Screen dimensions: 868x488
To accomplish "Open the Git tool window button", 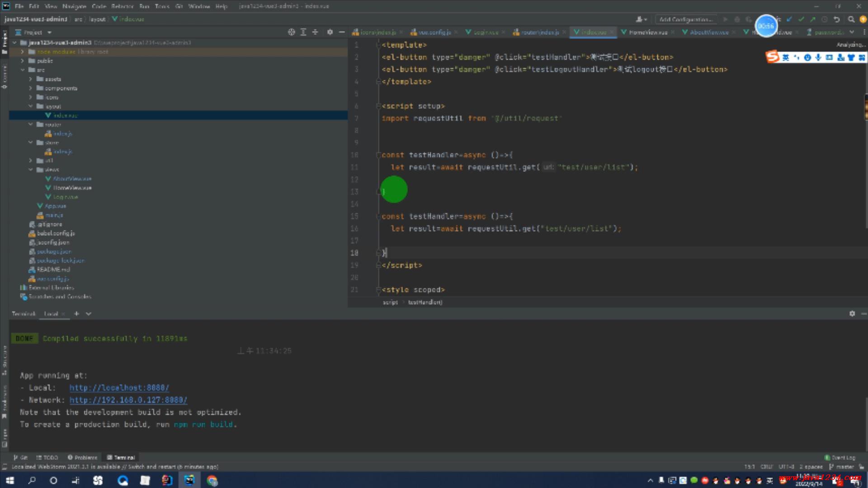I will (x=21, y=457).
